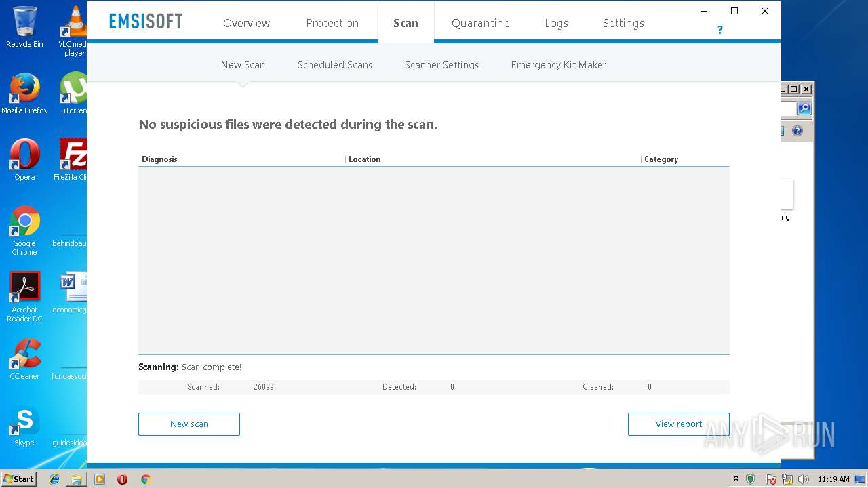Launch VLC media player shortcut
Screen dimensions: 868x488
pos(74,30)
